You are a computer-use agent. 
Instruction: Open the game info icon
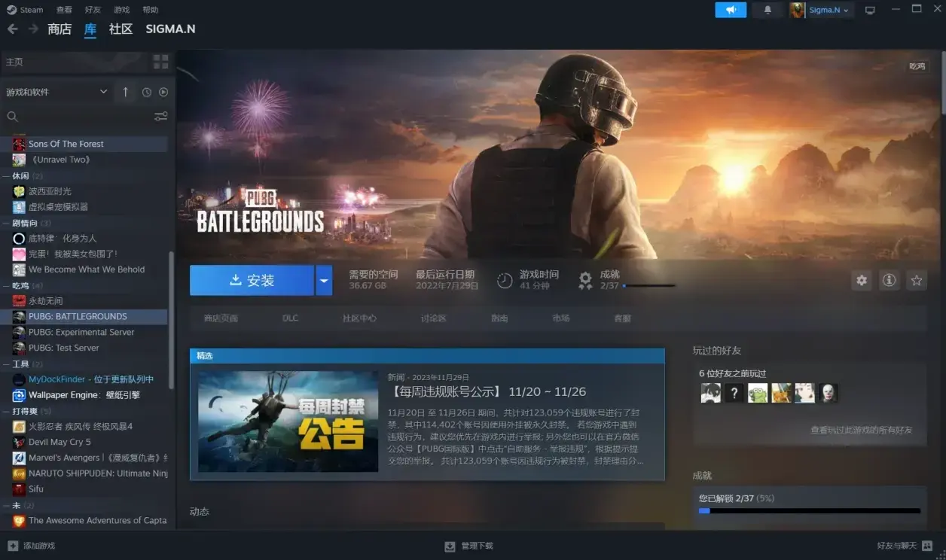890,280
